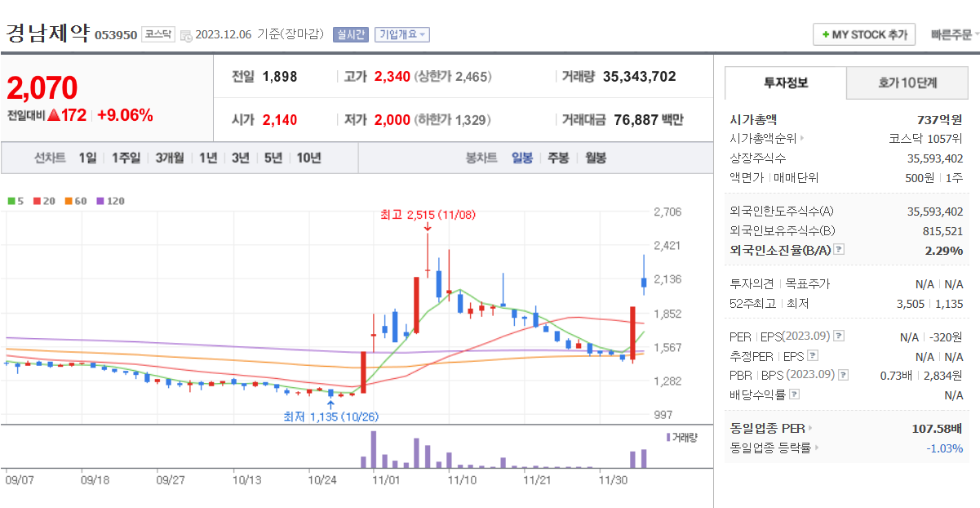Click the 코스닥 1057위 rank value
The height and width of the screenshot is (508, 980).
pos(925,139)
